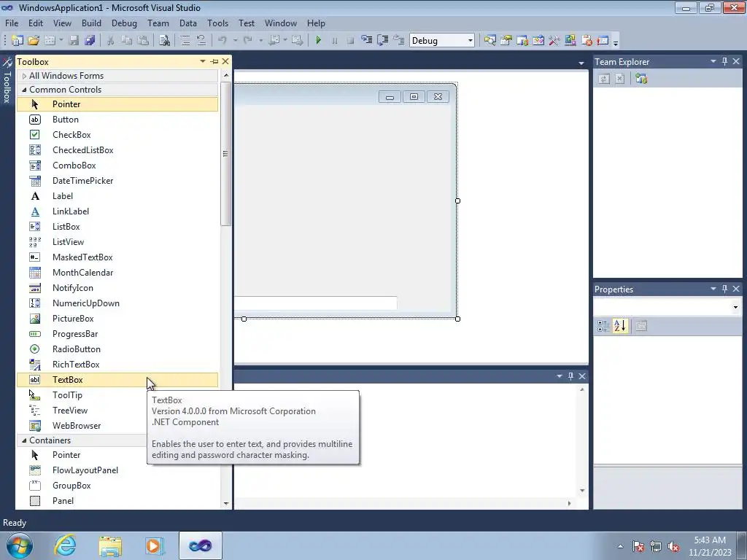747x560 pixels.
Task: Open the Properties object selector dropdown
Action: coord(735,307)
